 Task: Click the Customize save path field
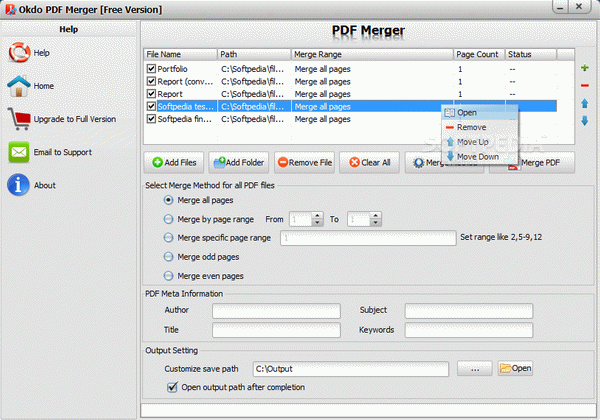(351, 369)
